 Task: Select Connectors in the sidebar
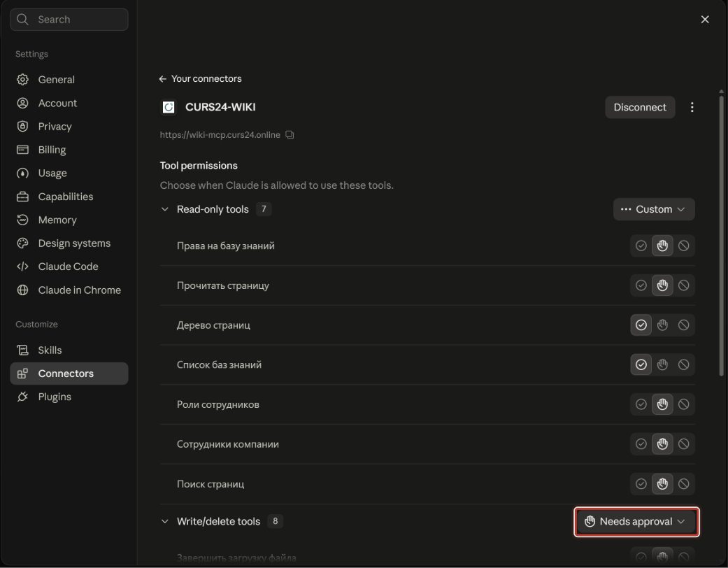point(69,374)
